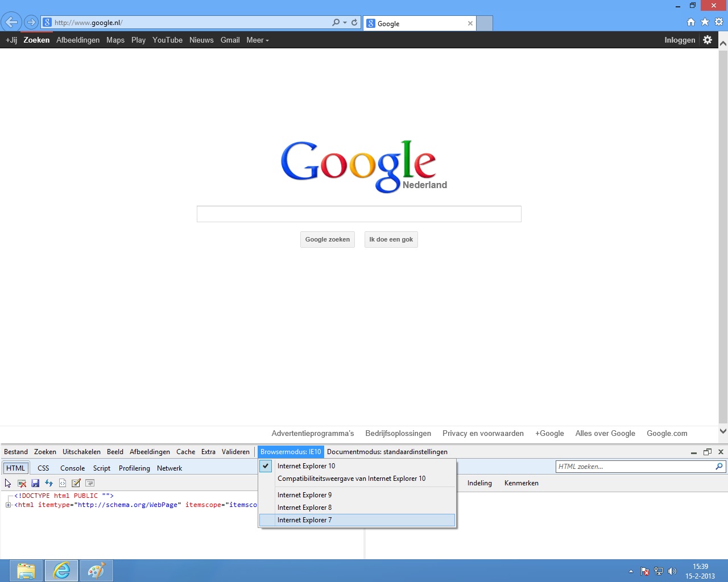The image size is (728, 582).
Task: Click the browser Forward arrow button
Action: coord(31,23)
